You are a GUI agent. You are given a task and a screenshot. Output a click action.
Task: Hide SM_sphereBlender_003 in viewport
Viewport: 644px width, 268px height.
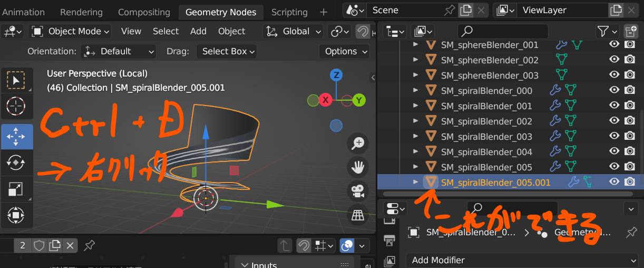pyautogui.click(x=614, y=75)
